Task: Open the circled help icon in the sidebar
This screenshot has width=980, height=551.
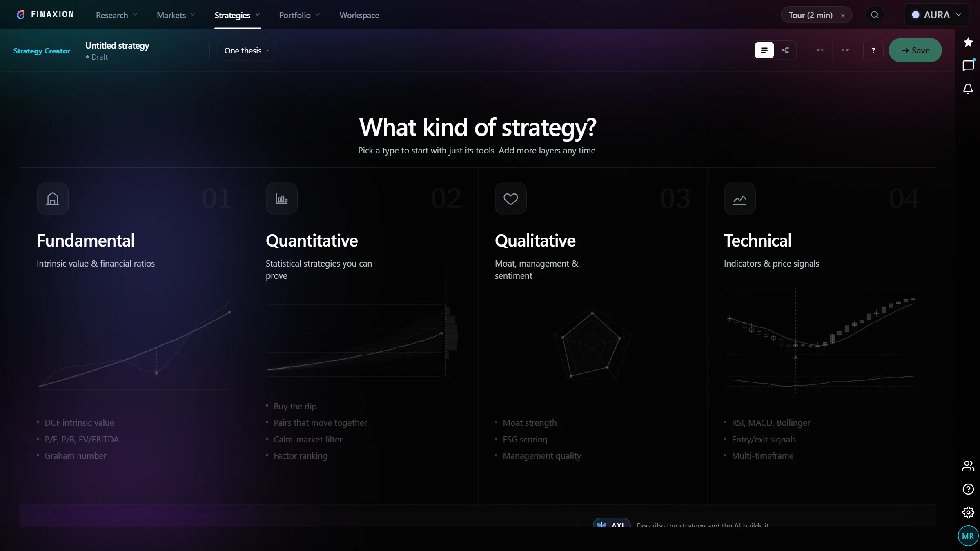Action: 968,489
